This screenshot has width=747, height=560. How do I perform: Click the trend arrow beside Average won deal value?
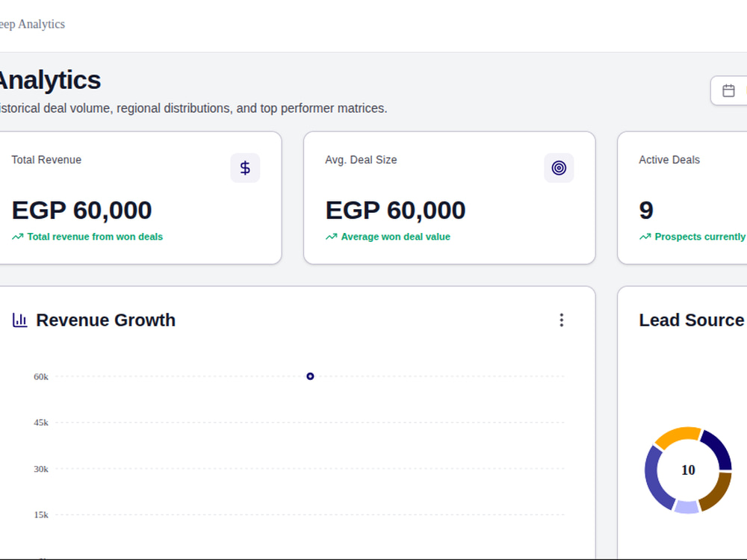[x=332, y=237]
